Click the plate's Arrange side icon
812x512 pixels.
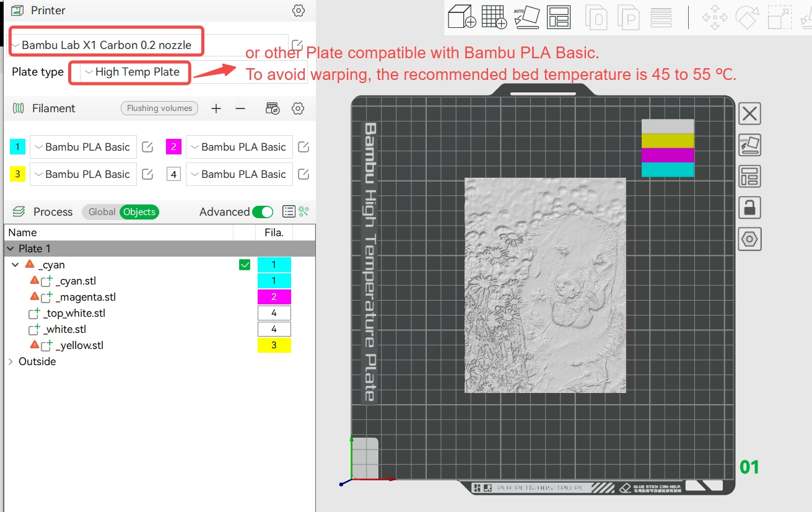749,177
